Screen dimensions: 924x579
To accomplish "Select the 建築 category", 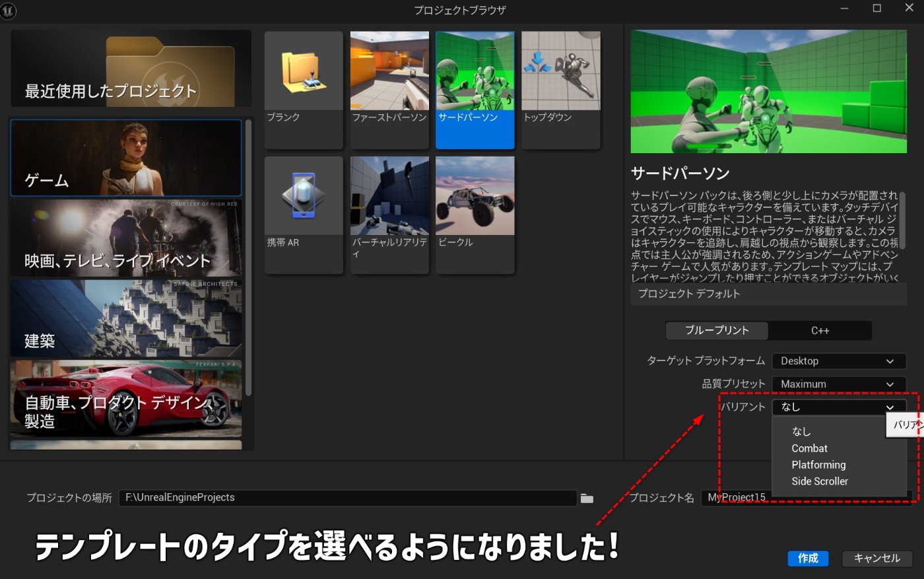I will coord(126,318).
